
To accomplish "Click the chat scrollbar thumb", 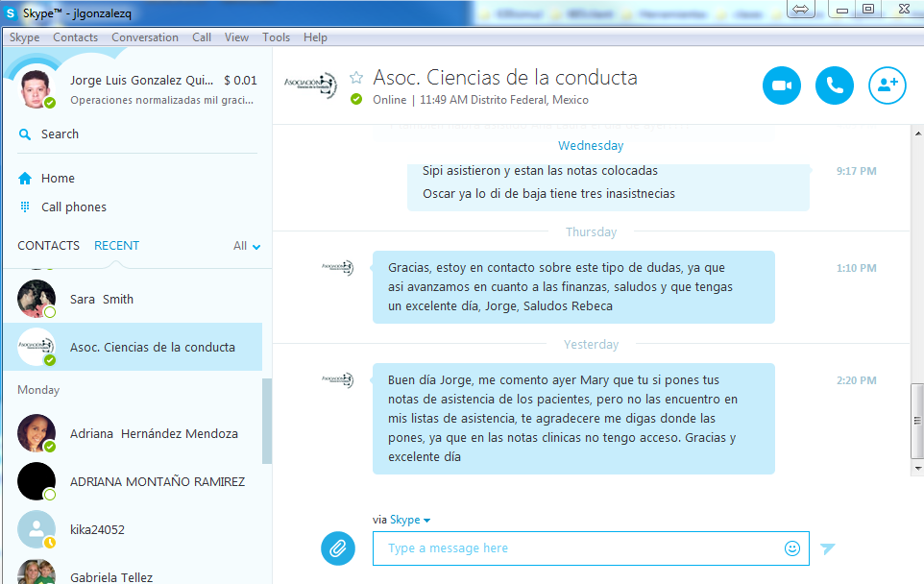I will point(917,420).
